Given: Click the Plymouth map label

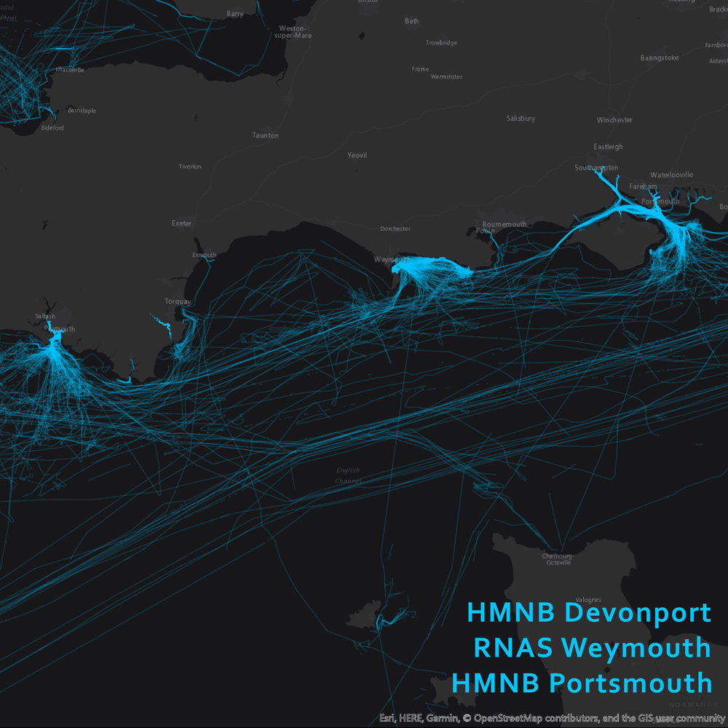Looking at the screenshot, I should coord(60,329).
